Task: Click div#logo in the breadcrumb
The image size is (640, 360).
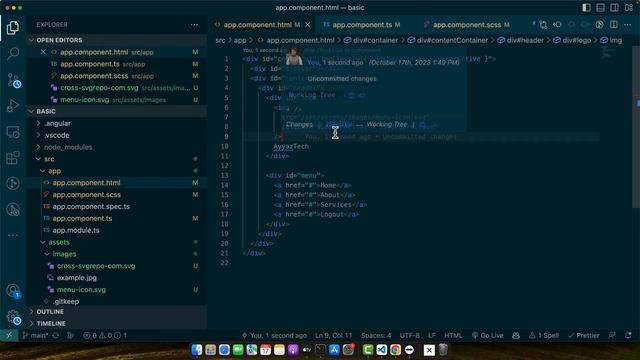Action: click(572, 40)
